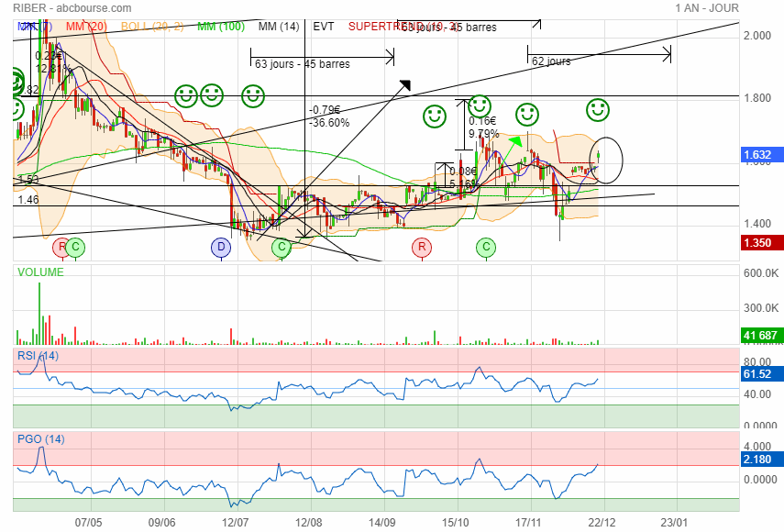Click the green C marker near 07/05
The width and height of the screenshot is (784, 532).
(x=75, y=247)
